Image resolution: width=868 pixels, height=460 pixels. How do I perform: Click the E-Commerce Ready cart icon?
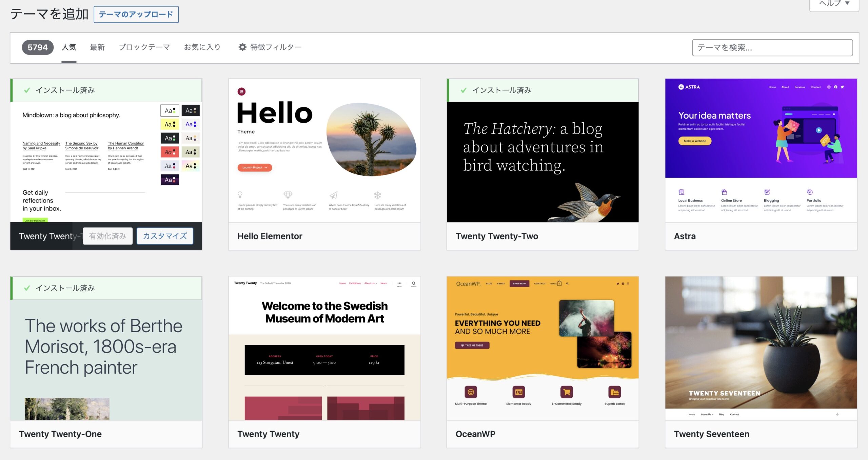click(567, 392)
